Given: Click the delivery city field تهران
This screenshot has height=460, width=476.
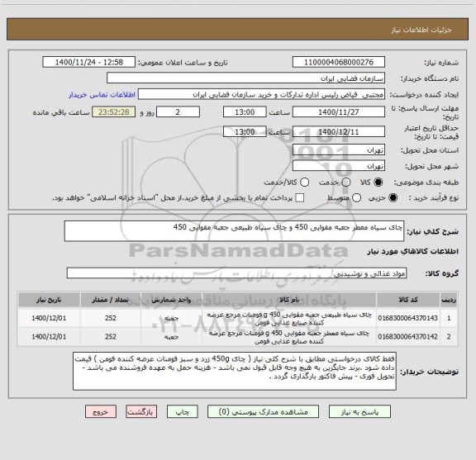Looking at the screenshot, I should pyautogui.click(x=339, y=166).
